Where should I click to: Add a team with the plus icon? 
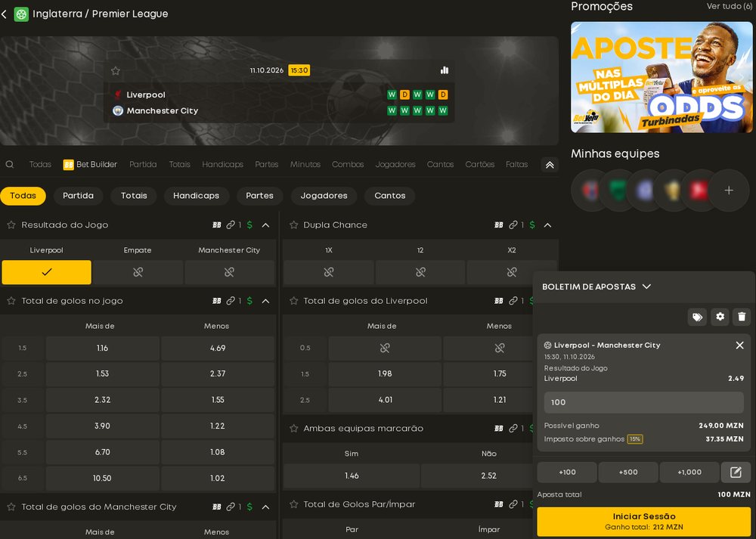[729, 191]
